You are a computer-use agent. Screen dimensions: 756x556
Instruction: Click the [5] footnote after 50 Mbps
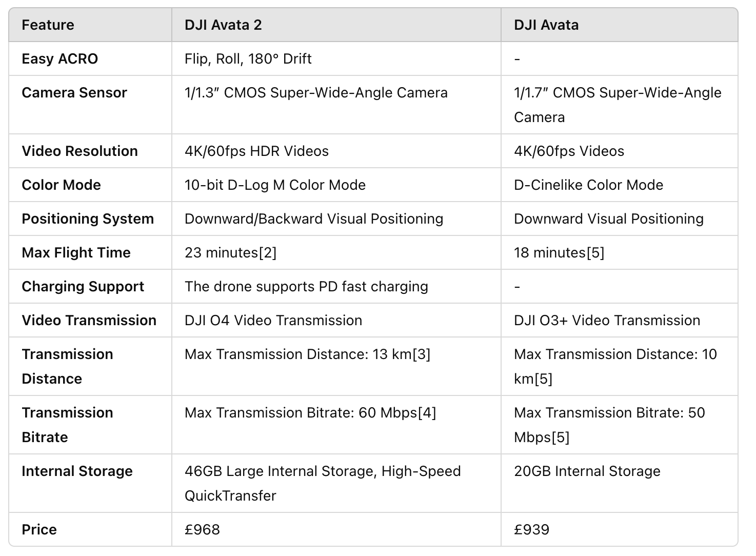click(x=560, y=438)
